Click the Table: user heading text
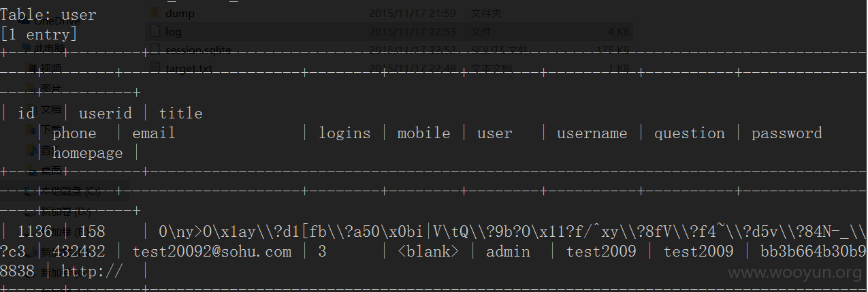 [48, 14]
